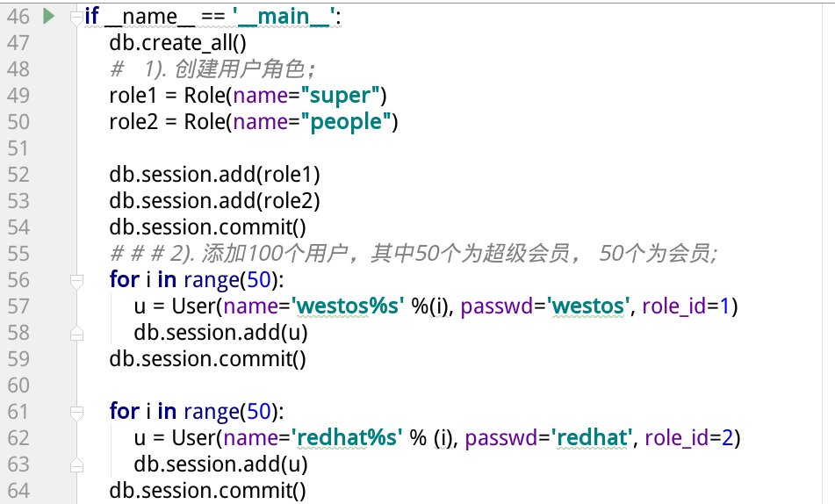Click line number 51 in gutter
This screenshot has height=504, width=835.
pos(18,148)
